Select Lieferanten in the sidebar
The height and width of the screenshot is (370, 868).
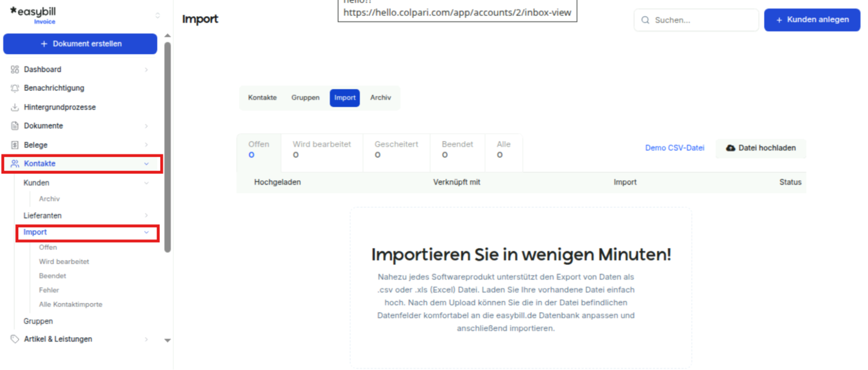click(43, 215)
